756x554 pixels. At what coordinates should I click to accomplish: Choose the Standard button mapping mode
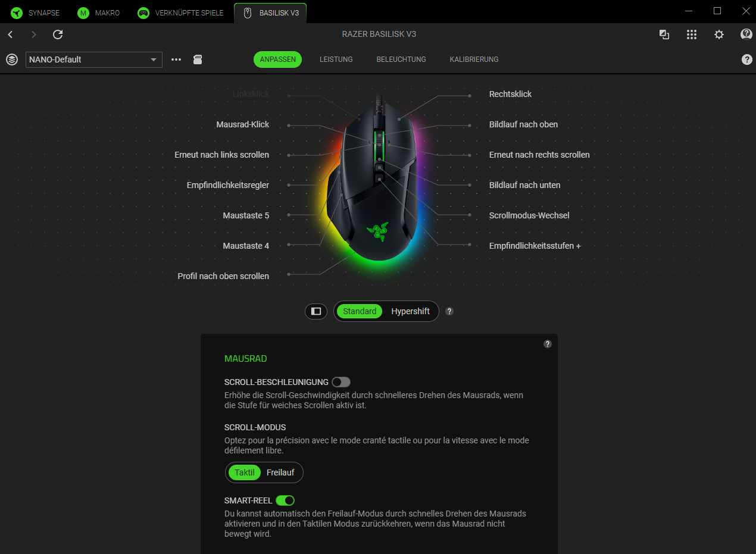(x=360, y=311)
